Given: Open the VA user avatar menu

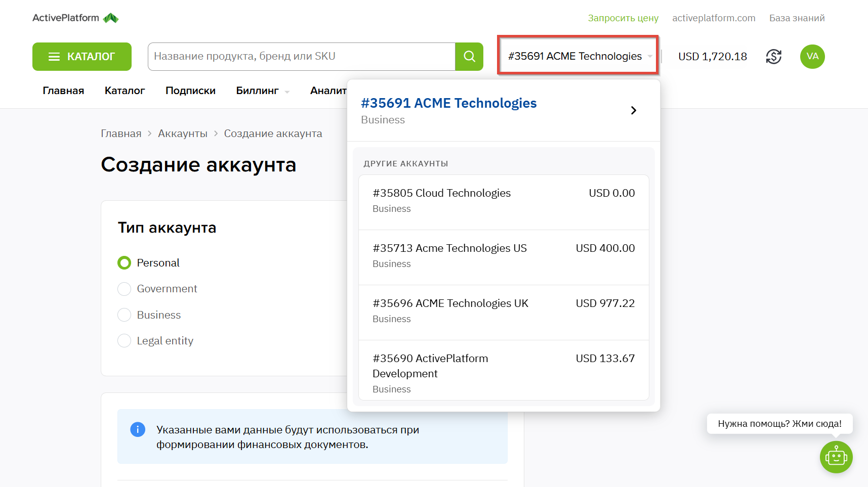Looking at the screenshot, I should click(x=812, y=57).
